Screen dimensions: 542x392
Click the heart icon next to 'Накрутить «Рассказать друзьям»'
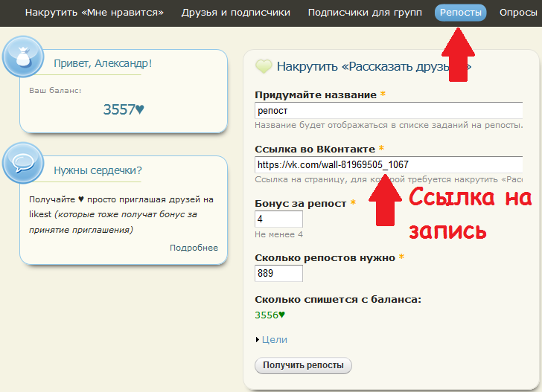click(264, 67)
